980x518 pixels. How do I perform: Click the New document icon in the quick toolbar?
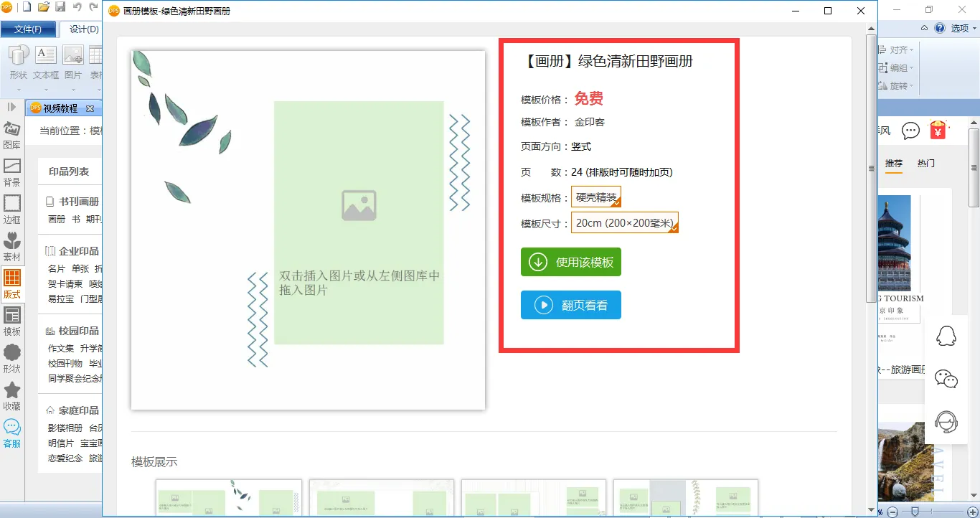[x=27, y=8]
